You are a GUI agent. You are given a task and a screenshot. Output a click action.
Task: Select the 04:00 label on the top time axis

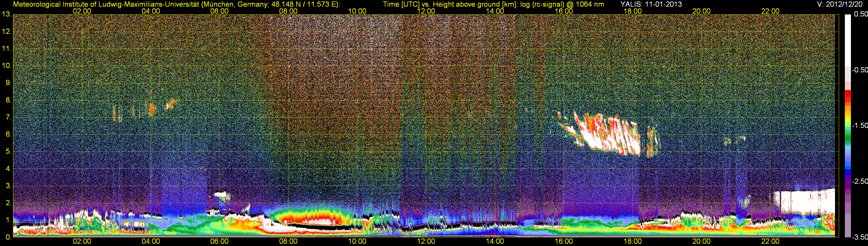(151, 11)
